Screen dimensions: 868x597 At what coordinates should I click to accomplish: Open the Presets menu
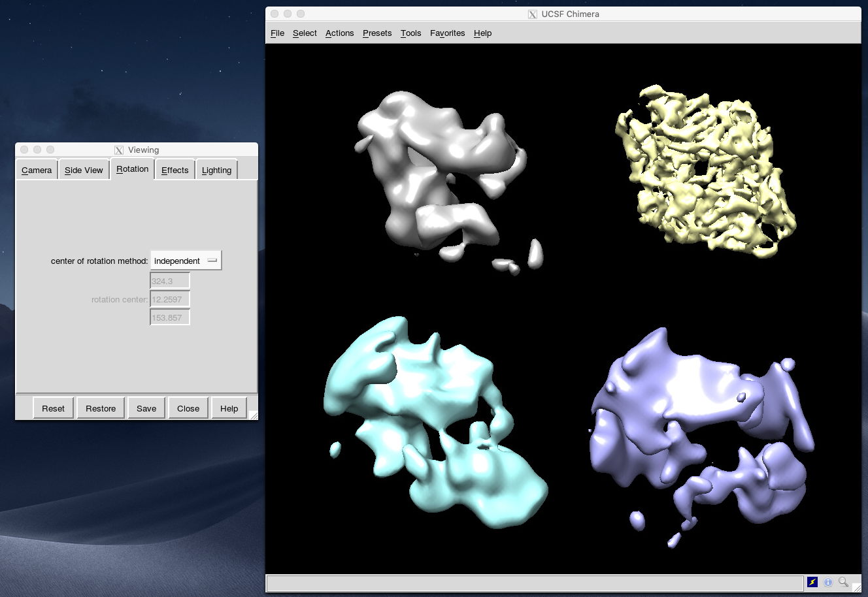click(377, 33)
